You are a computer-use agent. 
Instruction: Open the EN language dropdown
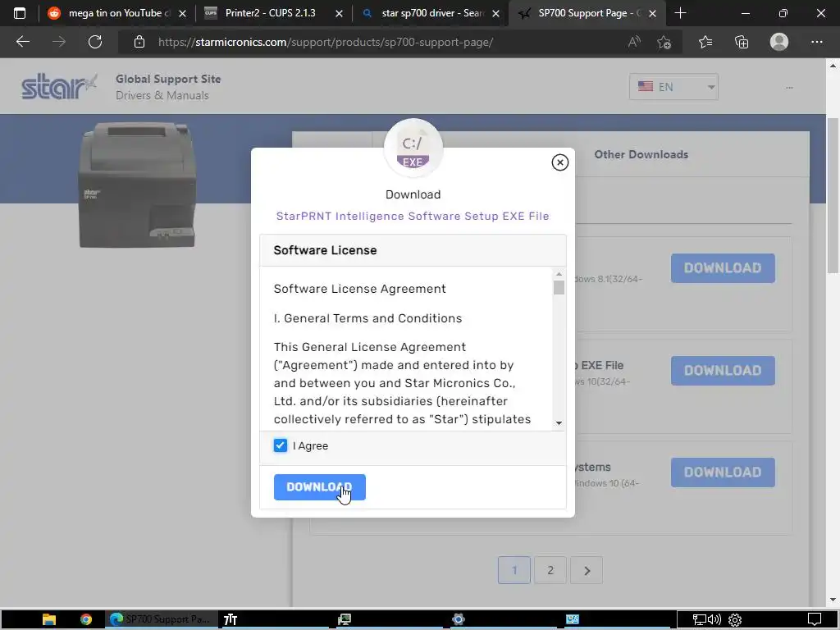pos(673,87)
